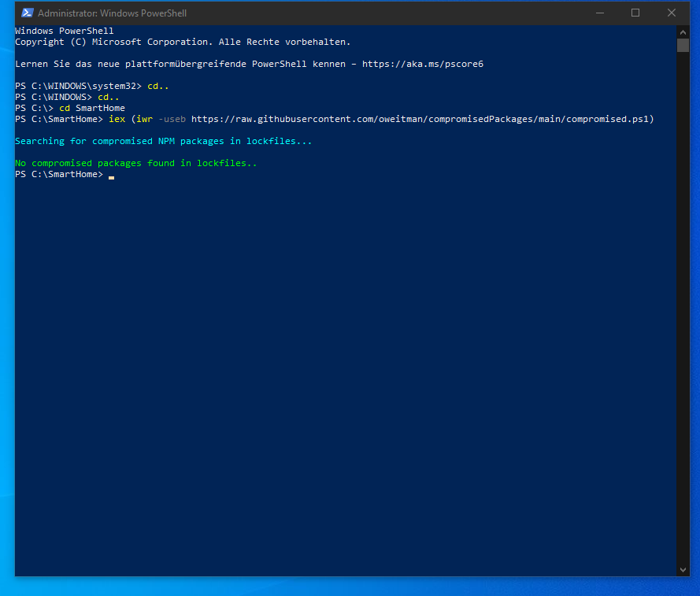Image resolution: width=700 pixels, height=596 pixels.
Task: Click the scrollbar down arrow
Action: click(683, 570)
